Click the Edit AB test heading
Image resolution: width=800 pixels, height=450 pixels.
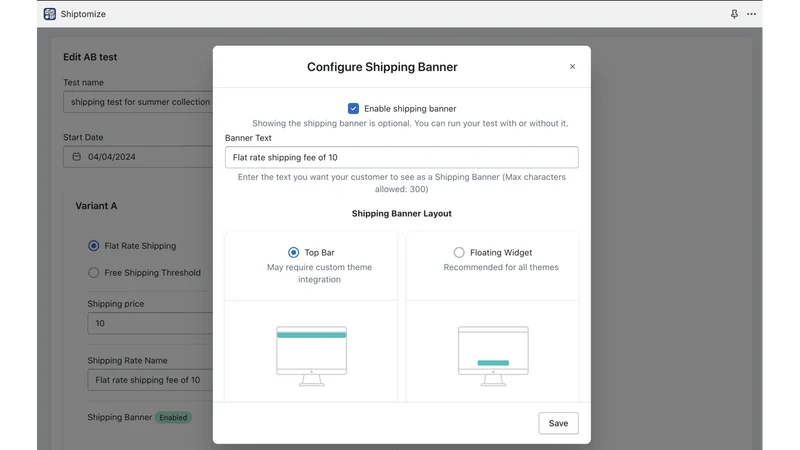[x=90, y=57]
